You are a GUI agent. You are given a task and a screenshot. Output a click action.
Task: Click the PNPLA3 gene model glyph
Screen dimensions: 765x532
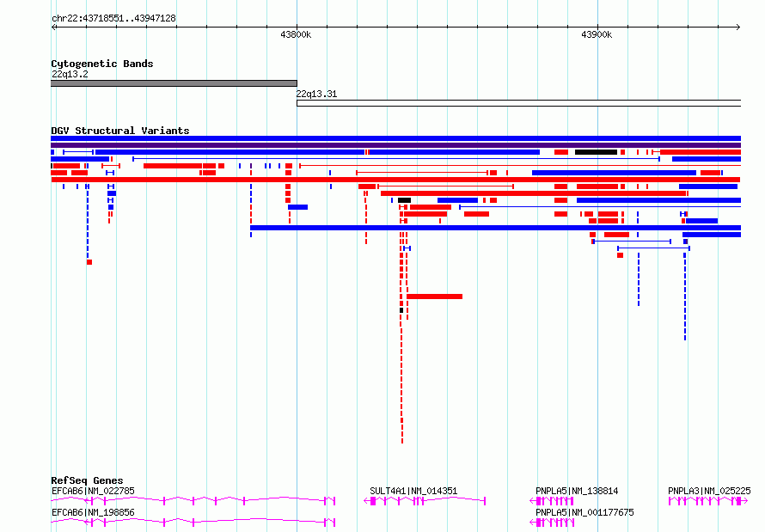[708, 501]
